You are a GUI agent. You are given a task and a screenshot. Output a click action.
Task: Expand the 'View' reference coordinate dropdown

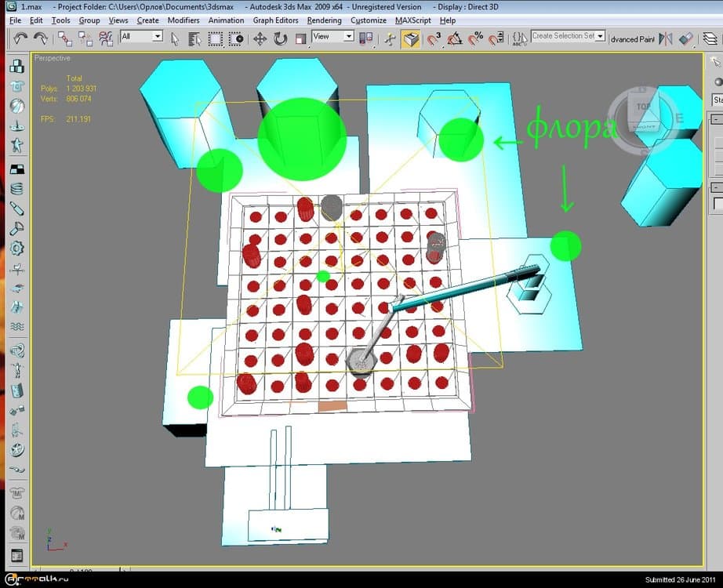click(x=348, y=36)
